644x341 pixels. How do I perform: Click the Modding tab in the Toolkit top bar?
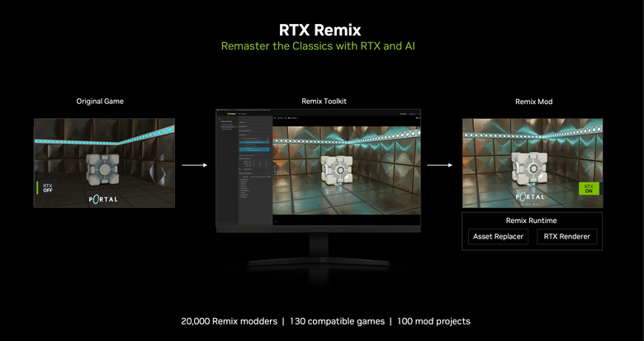403,114
